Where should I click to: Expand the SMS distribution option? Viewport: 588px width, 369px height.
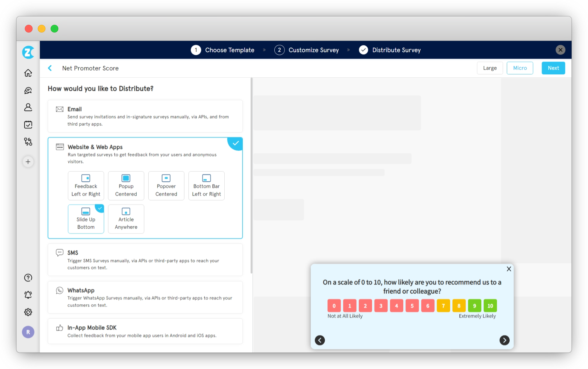(x=145, y=260)
